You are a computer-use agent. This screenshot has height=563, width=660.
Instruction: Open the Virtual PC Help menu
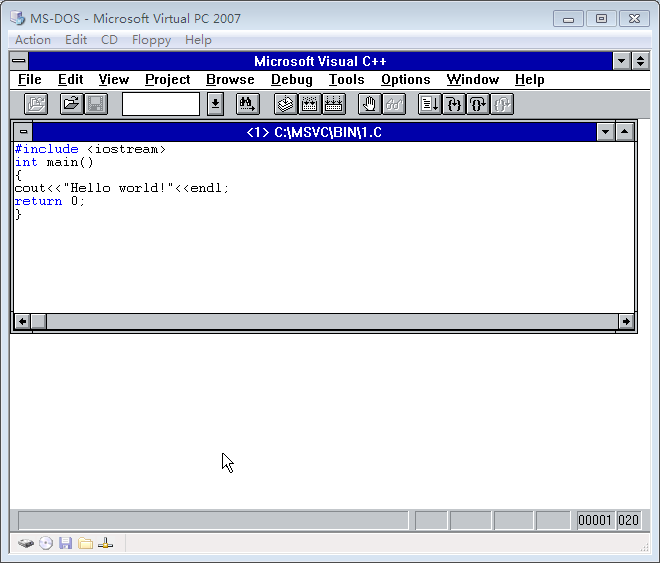pos(198,40)
